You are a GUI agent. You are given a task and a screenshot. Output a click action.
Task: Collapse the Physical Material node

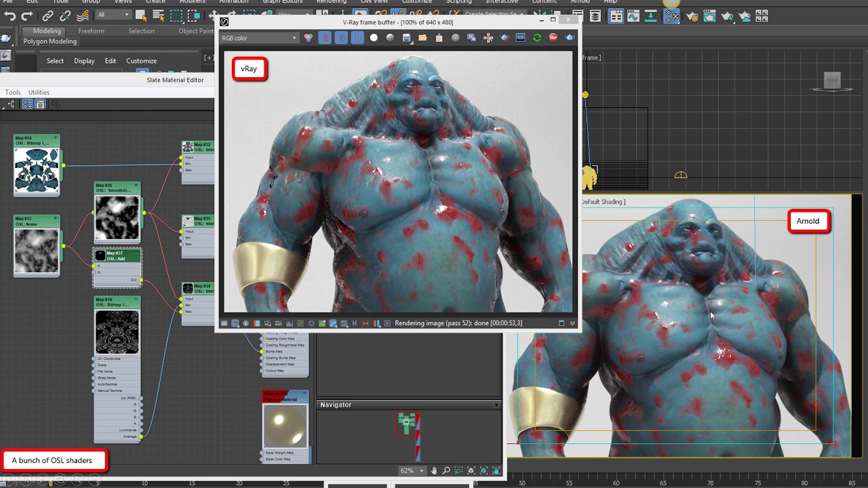pyautogui.click(x=304, y=393)
